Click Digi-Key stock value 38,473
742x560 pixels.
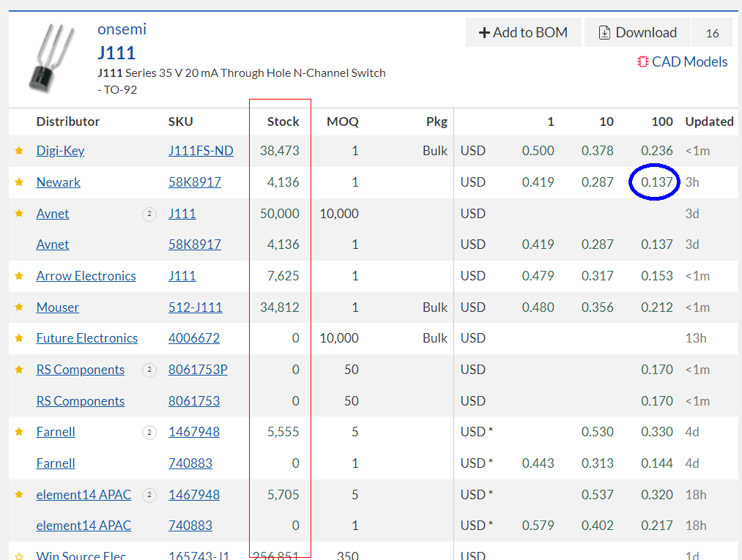click(280, 151)
